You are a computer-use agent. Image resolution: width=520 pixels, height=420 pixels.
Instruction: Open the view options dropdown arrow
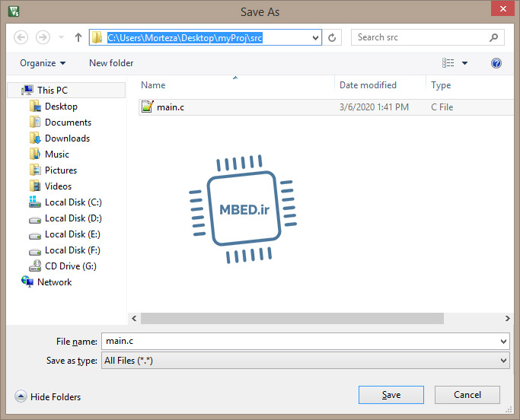click(465, 63)
